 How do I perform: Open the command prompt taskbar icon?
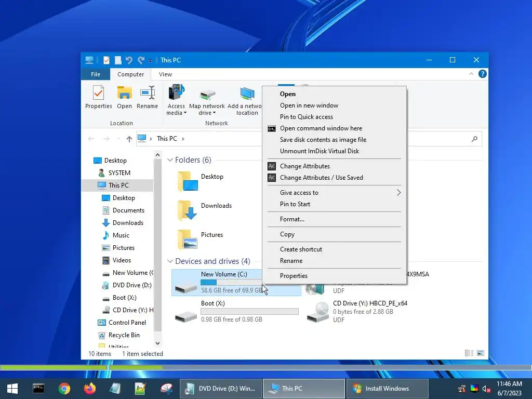38,389
